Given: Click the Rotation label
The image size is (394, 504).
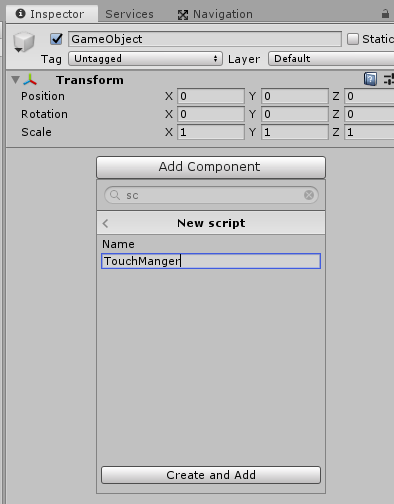Looking at the screenshot, I should [44, 114].
